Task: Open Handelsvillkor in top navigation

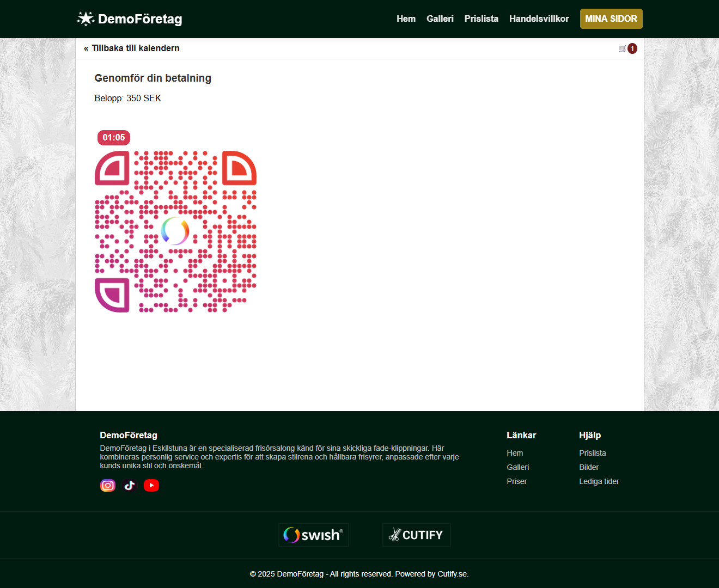Action: (x=539, y=19)
